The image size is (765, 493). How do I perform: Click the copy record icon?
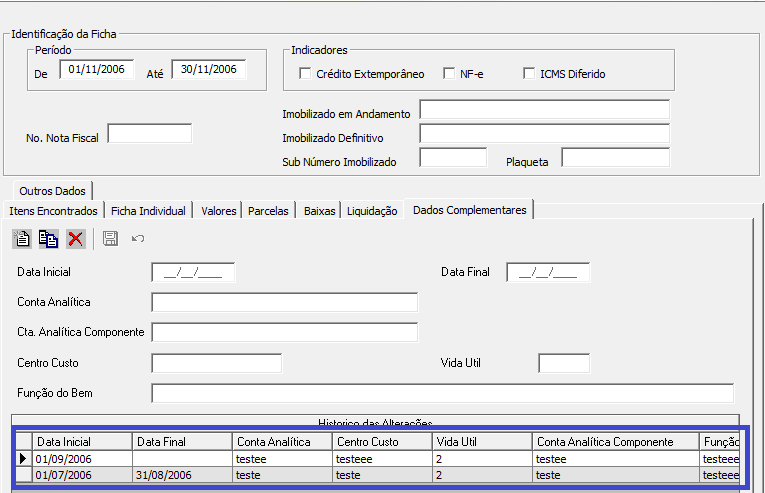48,238
